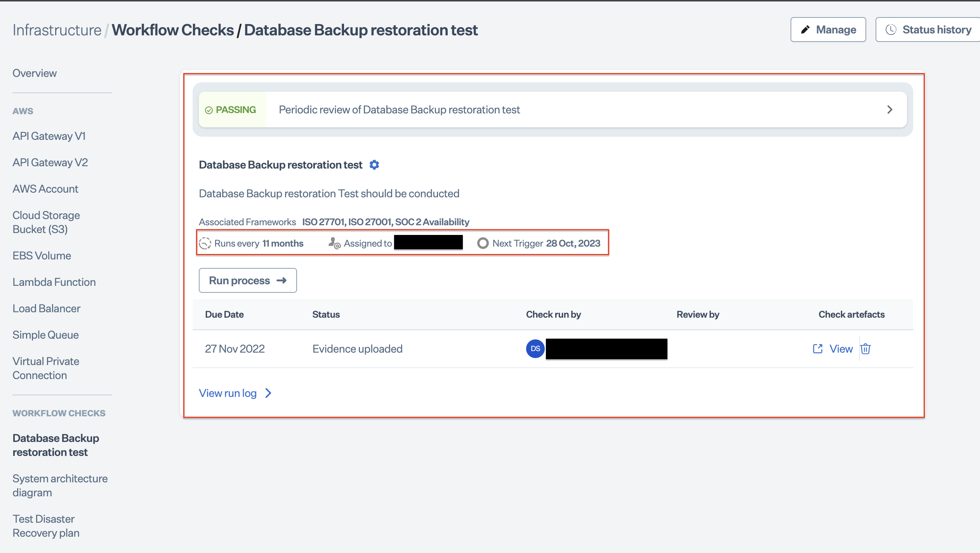Click the Runs every schedule icon
The height and width of the screenshot is (553, 980).
pos(205,243)
